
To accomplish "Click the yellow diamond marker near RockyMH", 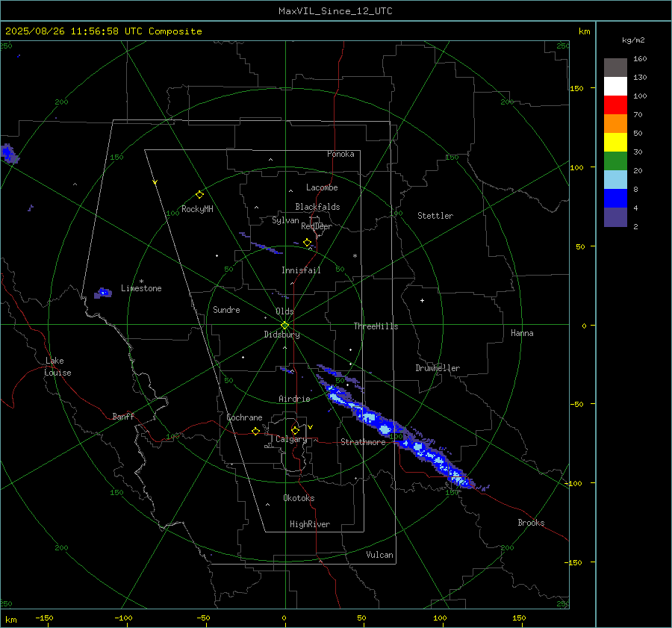I will 199,195.
